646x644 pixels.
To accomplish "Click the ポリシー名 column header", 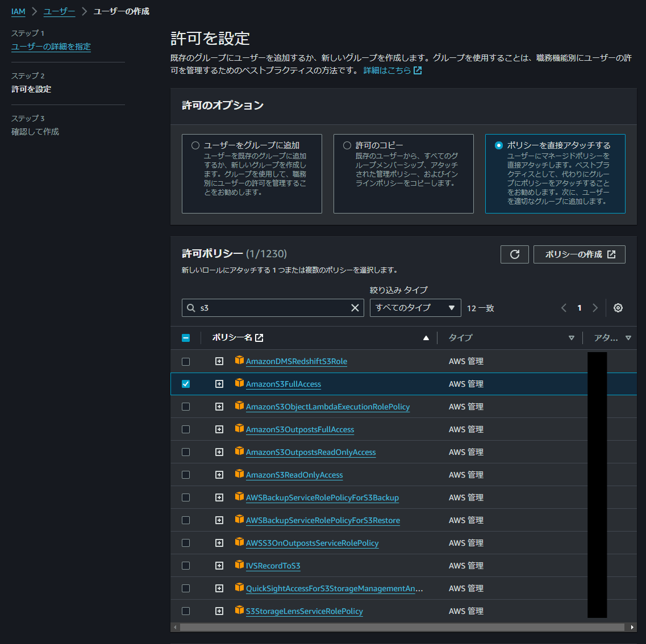I will pyautogui.click(x=232, y=338).
